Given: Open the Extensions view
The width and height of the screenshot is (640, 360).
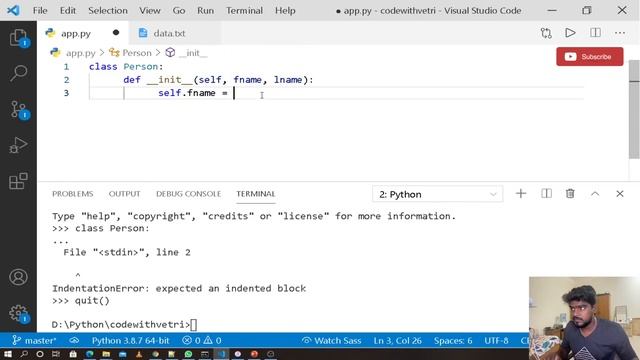Looking at the screenshot, I should (x=18, y=181).
